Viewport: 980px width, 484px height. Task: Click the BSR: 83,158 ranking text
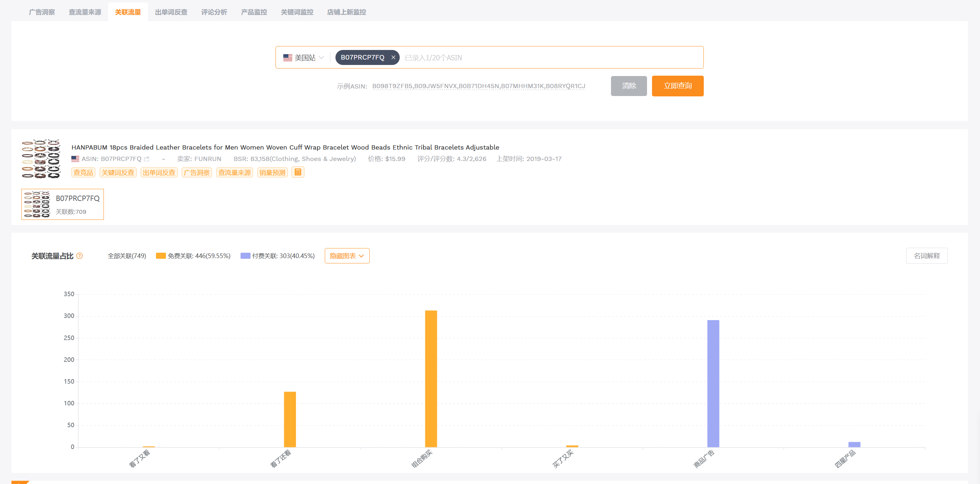pos(295,159)
